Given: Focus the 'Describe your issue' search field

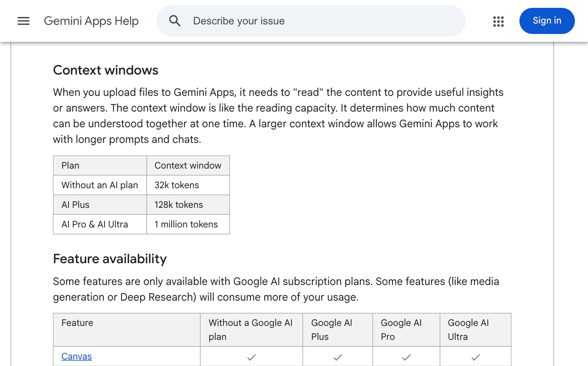Looking at the screenshot, I should tap(311, 21).
